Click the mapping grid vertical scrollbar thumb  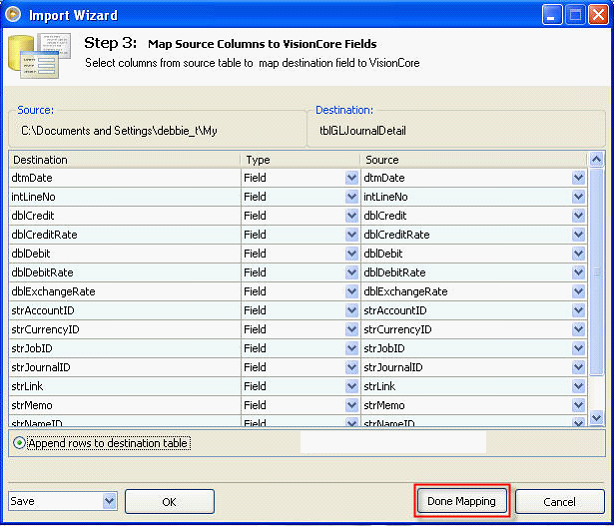click(x=597, y=271)
